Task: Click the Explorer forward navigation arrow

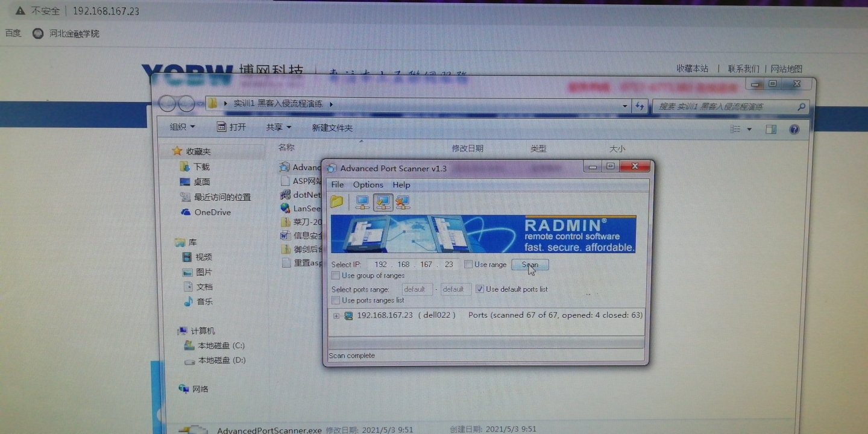Action: tap(186, 104)
